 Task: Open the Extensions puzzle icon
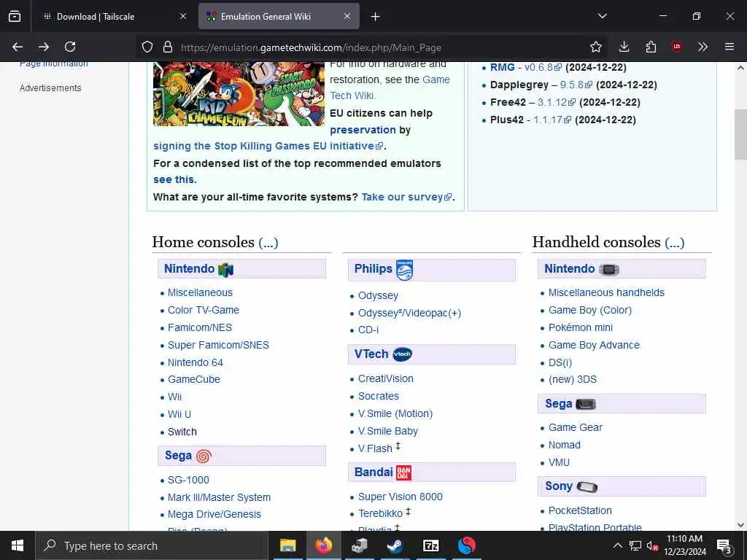tap(651, 47)
